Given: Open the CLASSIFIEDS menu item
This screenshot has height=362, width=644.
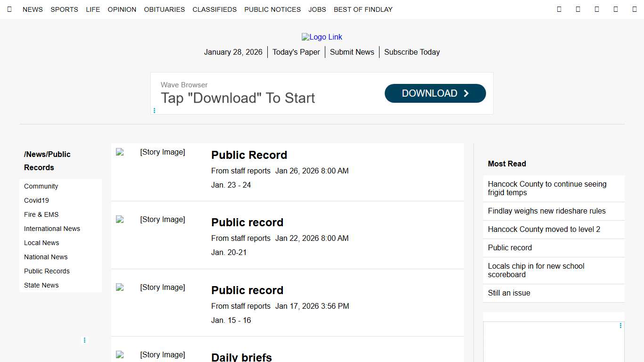Looking at the screenshot, I should click(215, 9).
